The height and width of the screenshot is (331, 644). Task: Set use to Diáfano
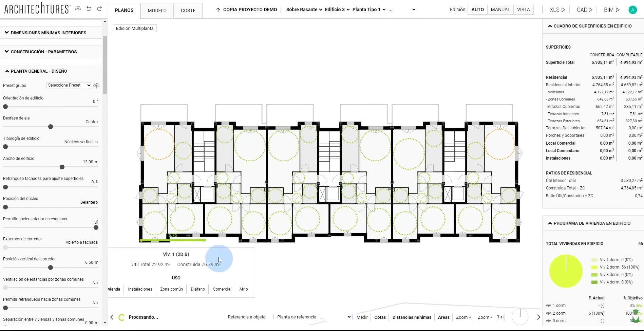click(198, 289)
